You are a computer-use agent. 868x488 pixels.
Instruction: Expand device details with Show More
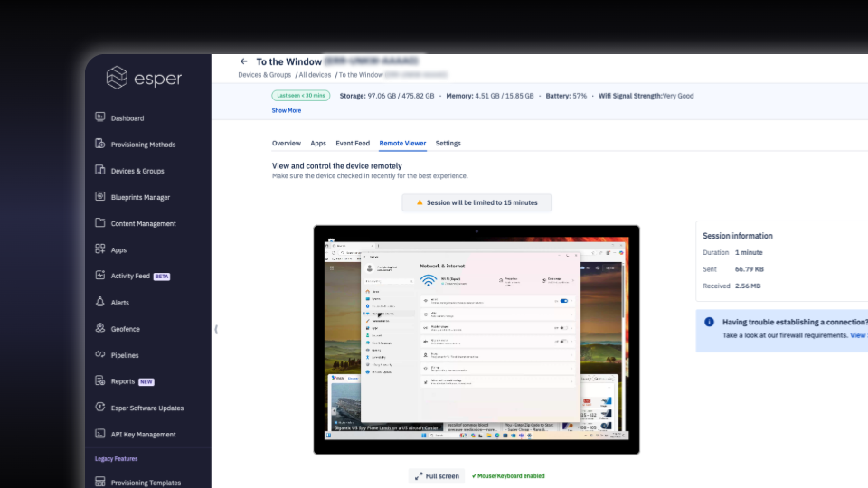coord(287,110)
